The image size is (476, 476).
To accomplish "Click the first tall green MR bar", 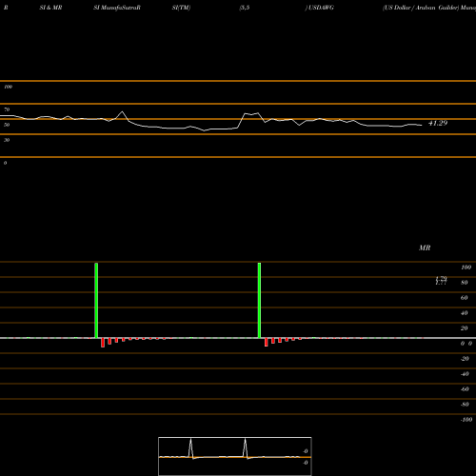I will (x=96, y=300).
